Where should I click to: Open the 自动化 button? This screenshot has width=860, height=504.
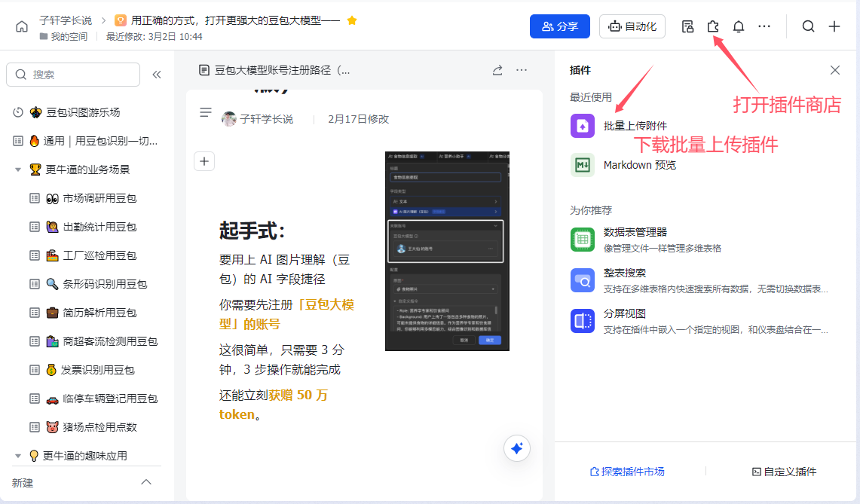[632, 26]
